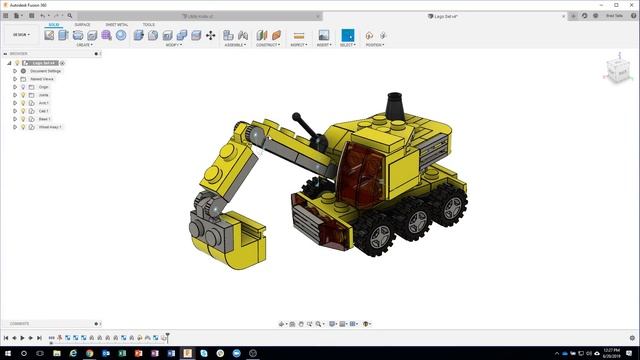Switch to the Surface tab
This screenshot has width=640, height=360.
coord(82,25)
